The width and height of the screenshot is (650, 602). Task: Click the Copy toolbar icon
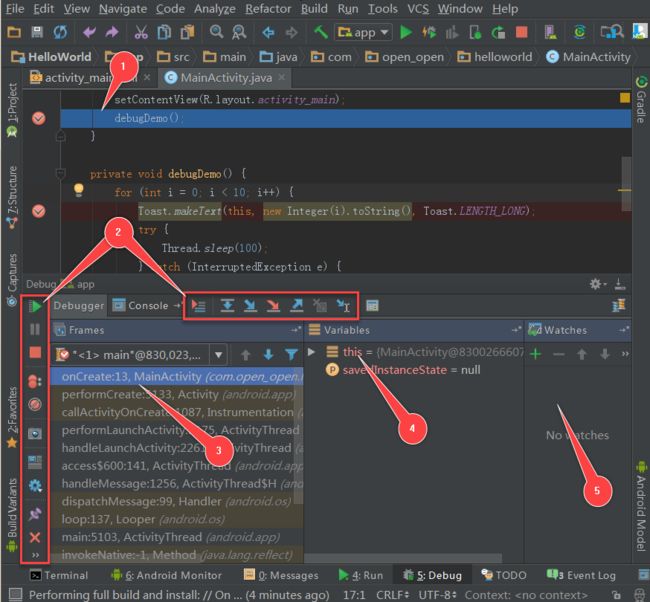(164, 32)
